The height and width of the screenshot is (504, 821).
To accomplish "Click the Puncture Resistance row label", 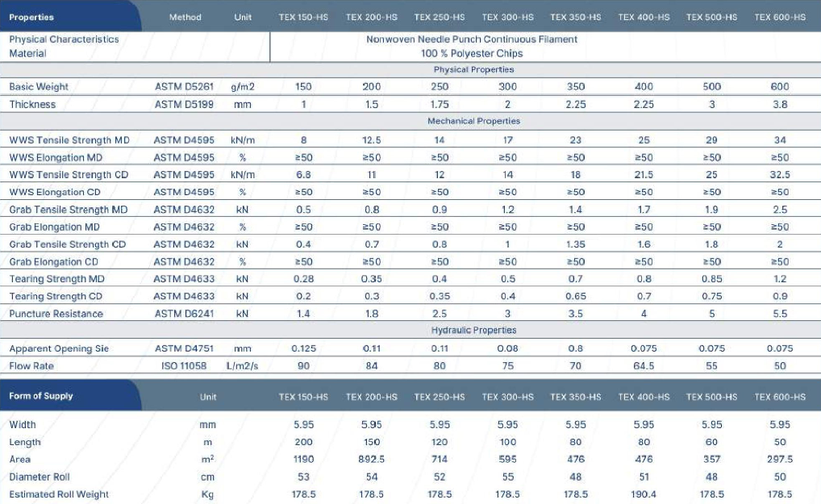I will point(56,314).
